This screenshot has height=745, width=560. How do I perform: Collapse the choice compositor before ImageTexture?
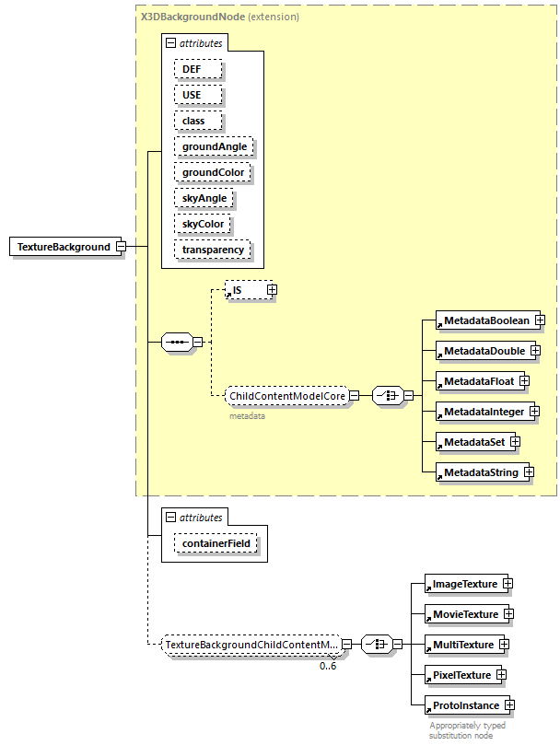tap(397, 645)
